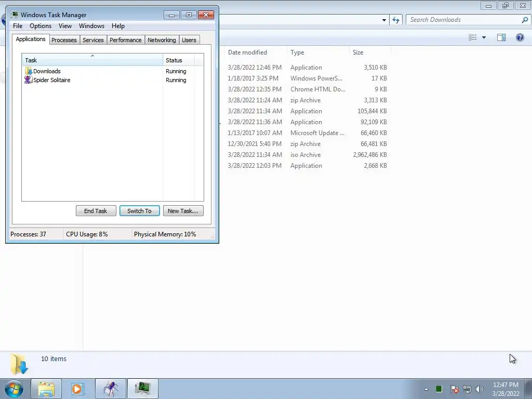Viewport: 532px width, 399px height.
Task: Switch to the Performance tab
Action: pyautogui.click(x=126, y=40)
